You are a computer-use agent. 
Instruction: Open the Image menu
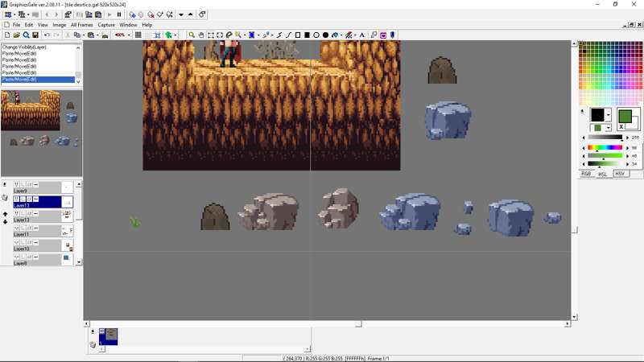pos(59,25)
